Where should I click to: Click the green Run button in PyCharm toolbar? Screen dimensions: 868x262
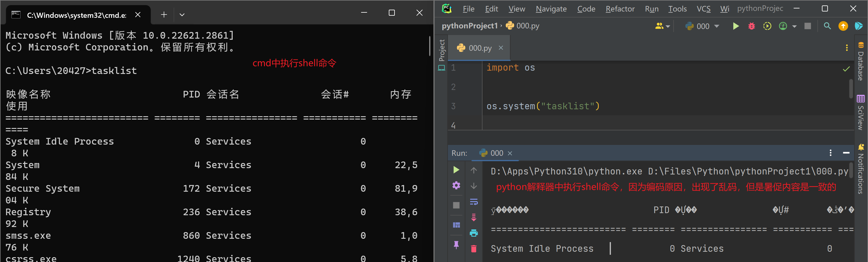(736, 26)
